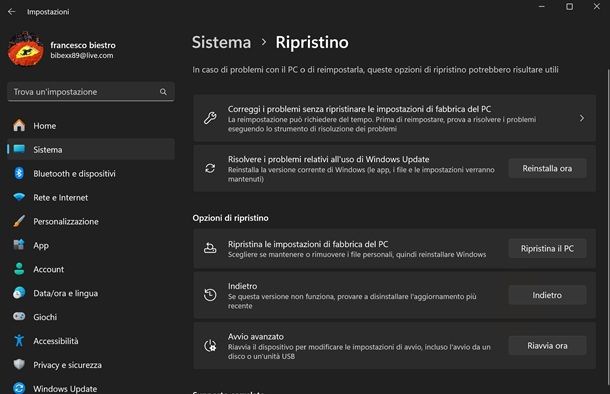Go to Bluetooth e dispositivi

(x=91, y=173)
